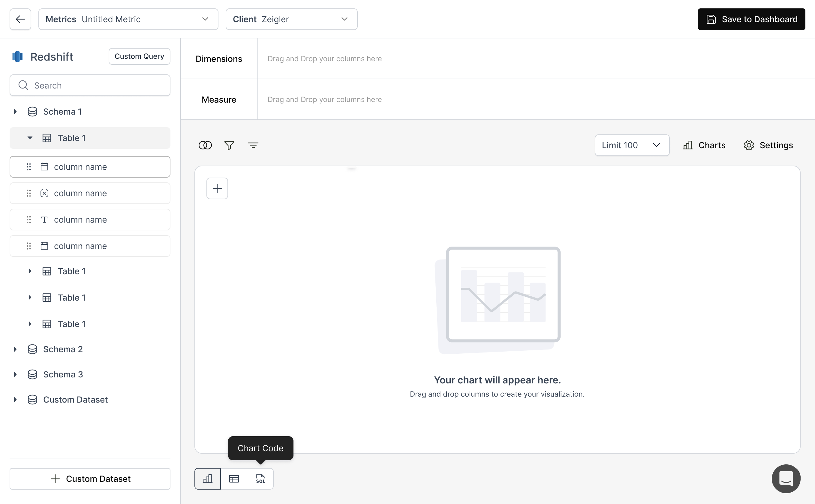Screen dimensions: 815x504
Task: Collapse the expanded Table 1
Action: 30,138
